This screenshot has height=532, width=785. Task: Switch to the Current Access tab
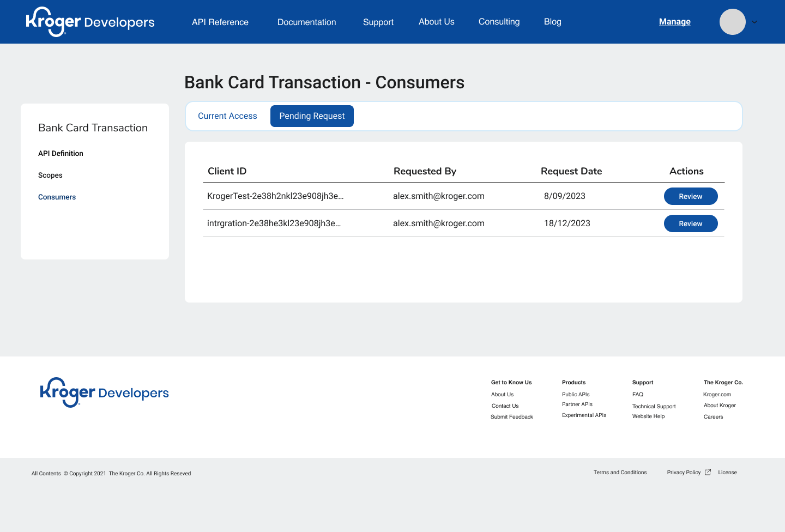tap(227, 116)
